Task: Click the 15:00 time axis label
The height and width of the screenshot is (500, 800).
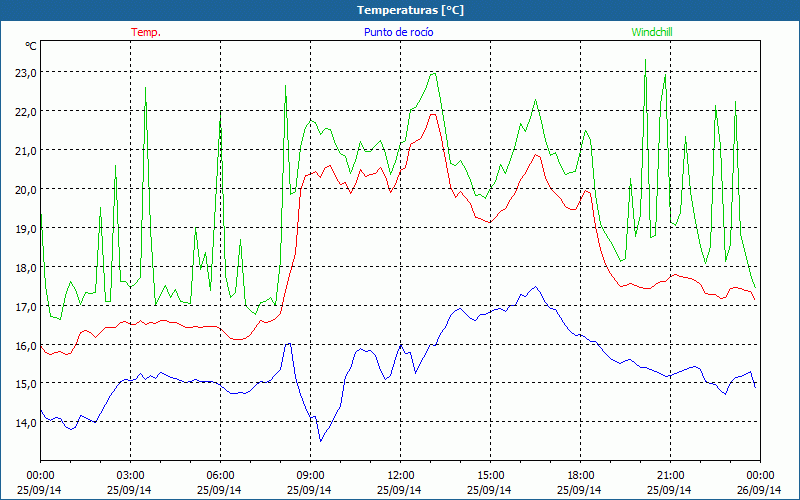Action: pos(490,476)
